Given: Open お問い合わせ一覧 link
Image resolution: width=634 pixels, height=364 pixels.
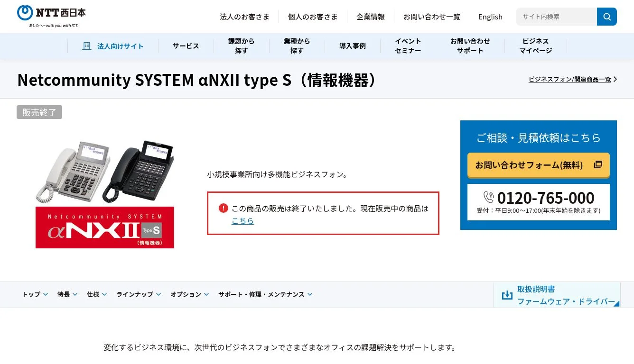Looking at the screenshot, I should click(432, 17).
